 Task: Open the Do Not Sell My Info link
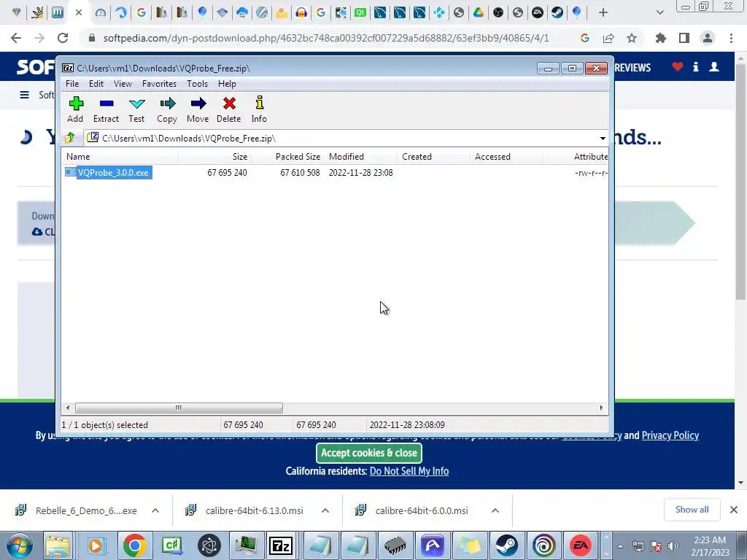point(409,471)
